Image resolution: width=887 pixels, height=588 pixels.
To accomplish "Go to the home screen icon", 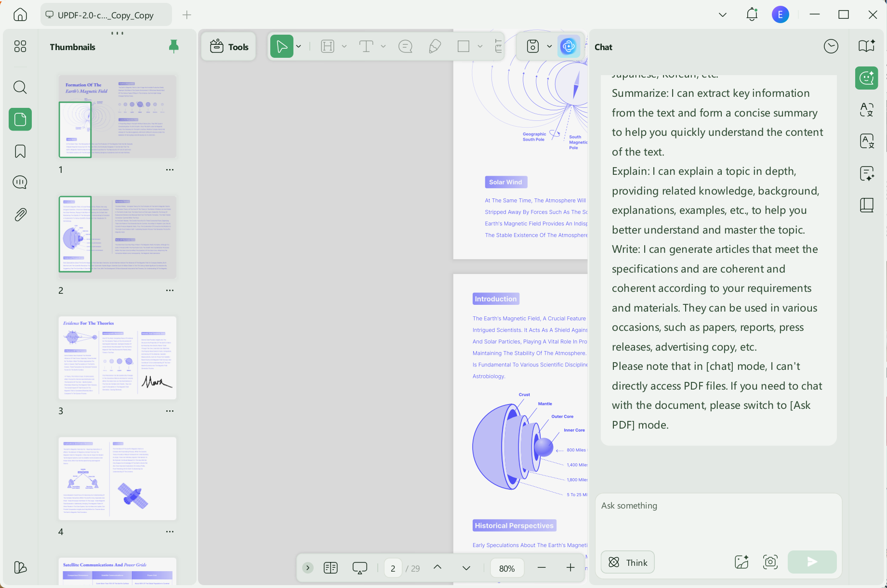I will click(20, 14).
